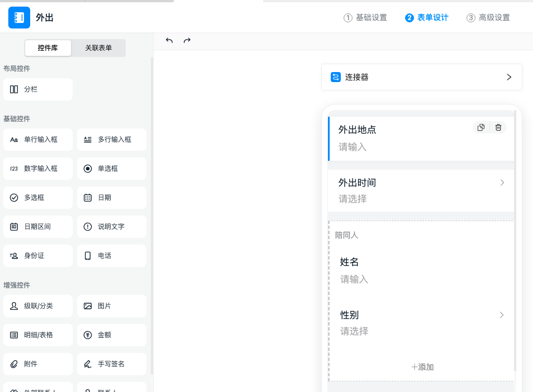Viewport: 533px width, 392px height.
Task: Copy the 外出地点 field
Action: (481, 127)
